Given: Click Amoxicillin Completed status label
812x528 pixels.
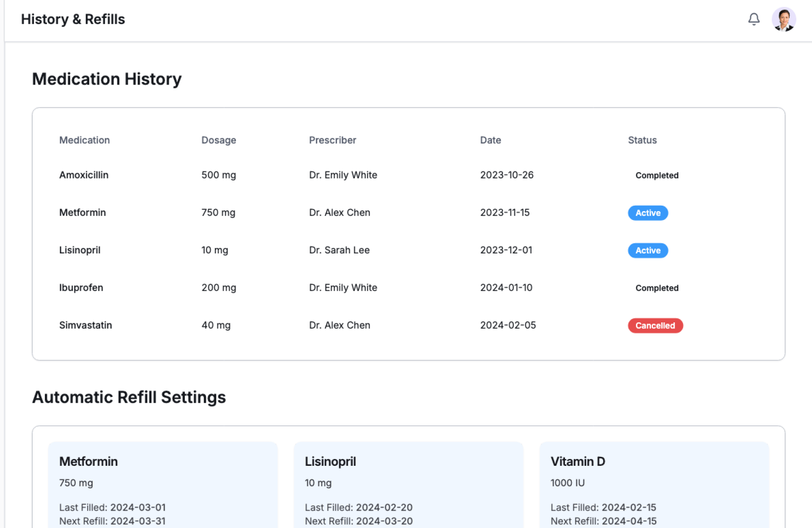Looking at the screenshot, I should [656, 175].
